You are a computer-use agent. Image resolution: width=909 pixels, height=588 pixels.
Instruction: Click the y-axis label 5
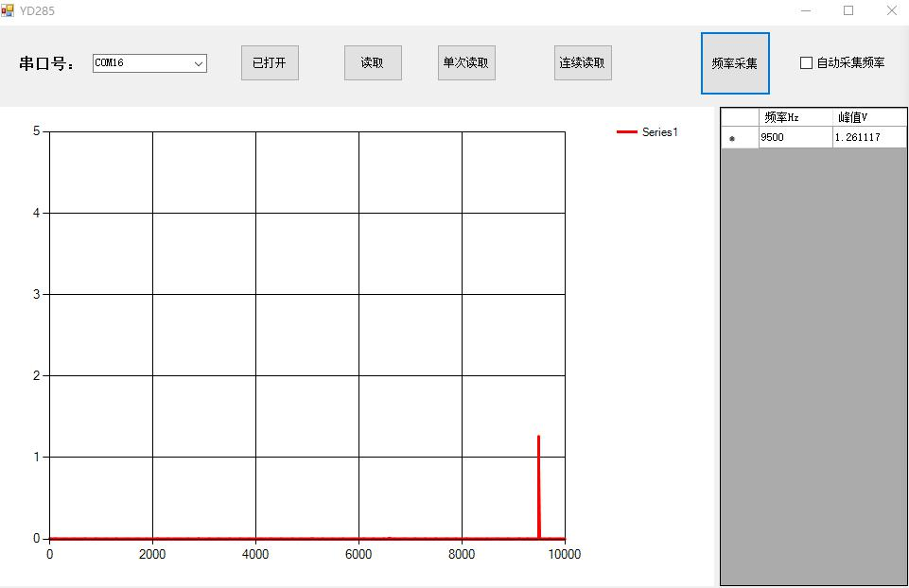tap(37, 131)
